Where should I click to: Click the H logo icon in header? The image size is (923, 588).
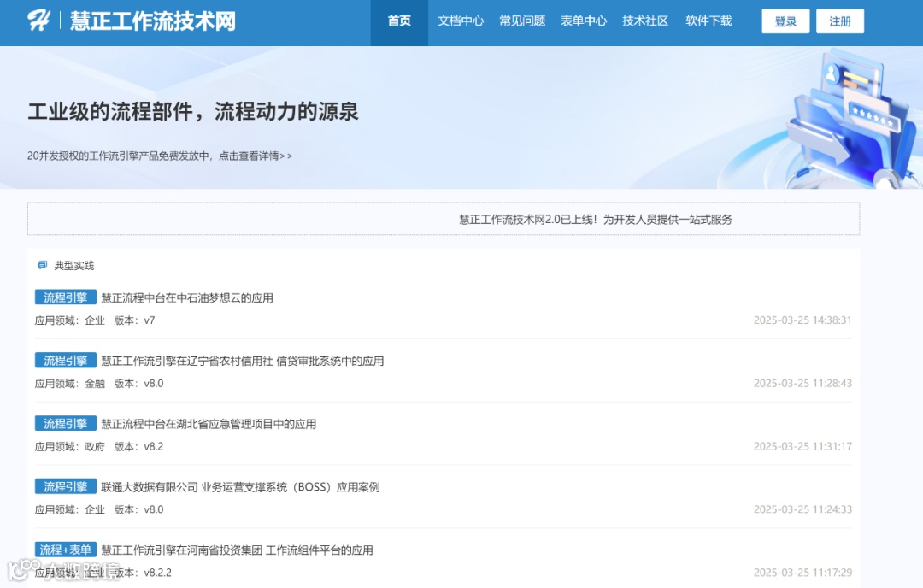click(38, 21)
